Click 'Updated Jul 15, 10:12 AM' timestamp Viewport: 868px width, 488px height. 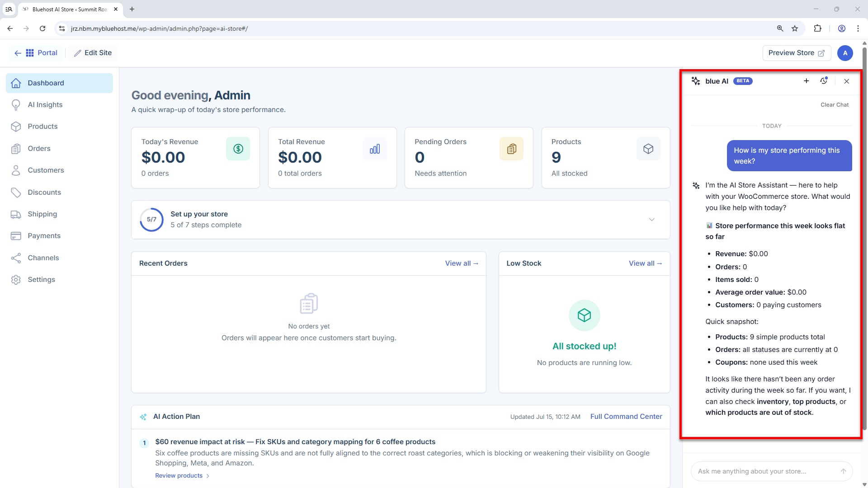coord(545,417)
